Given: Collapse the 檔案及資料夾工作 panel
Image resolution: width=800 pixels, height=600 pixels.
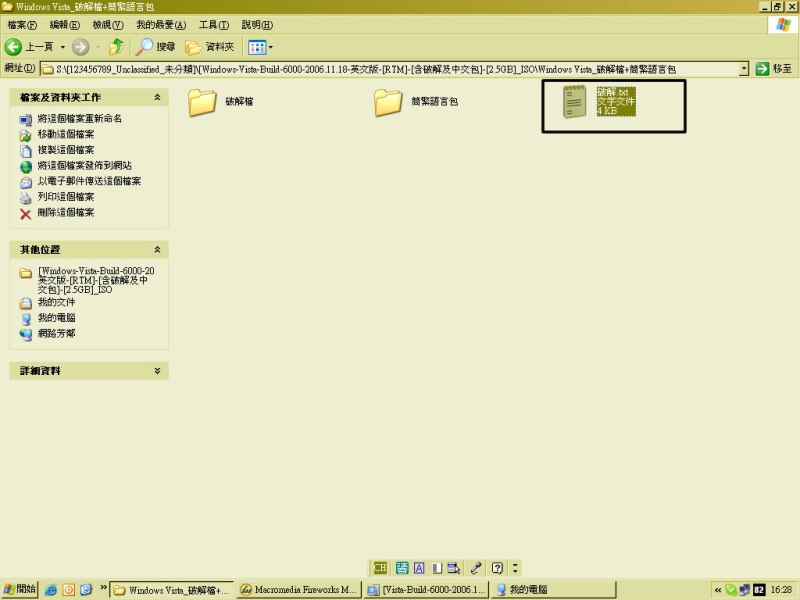Looking at the screenshot, I should (157, 97).
